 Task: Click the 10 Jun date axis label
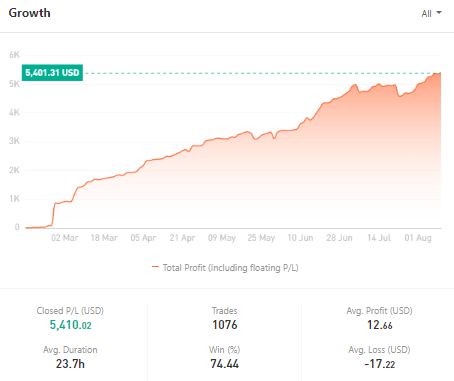(300, 238)
